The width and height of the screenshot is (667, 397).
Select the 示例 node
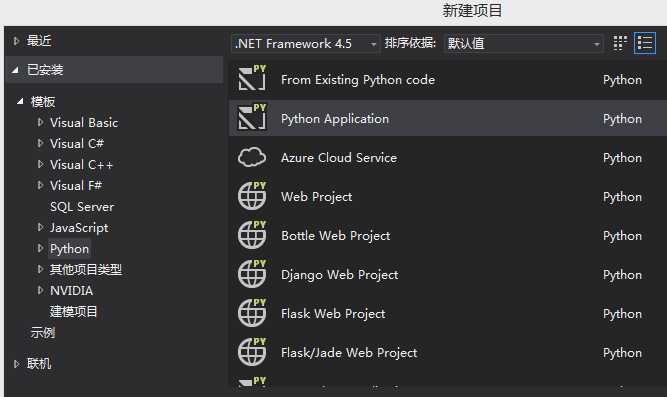coord(43,332)
